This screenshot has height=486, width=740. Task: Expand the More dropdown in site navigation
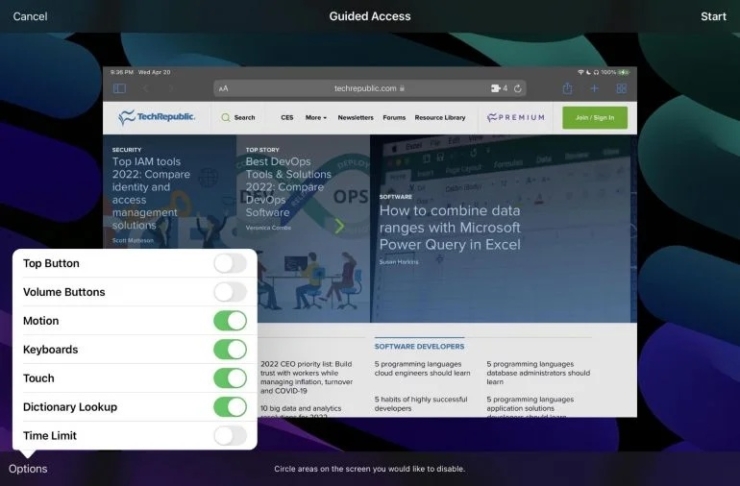[x=316, y=117]
